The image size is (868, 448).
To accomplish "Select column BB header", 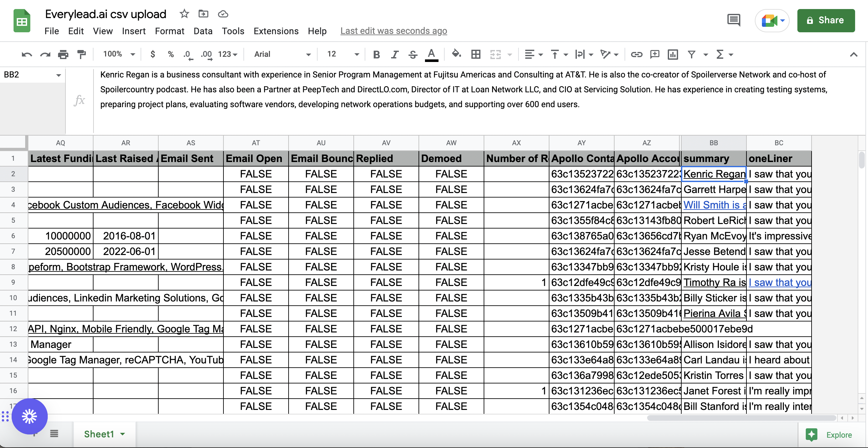I will tap(713, 143).
